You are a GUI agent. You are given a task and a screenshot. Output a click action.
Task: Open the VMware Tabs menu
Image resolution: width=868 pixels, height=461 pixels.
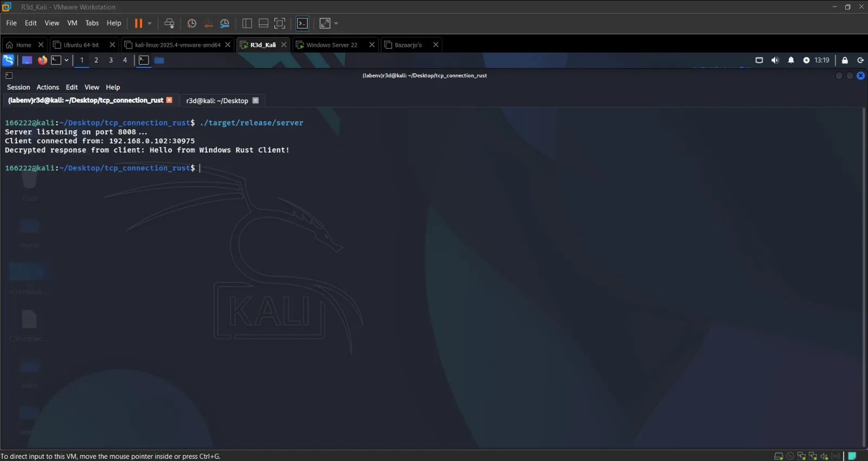(92, 23)
